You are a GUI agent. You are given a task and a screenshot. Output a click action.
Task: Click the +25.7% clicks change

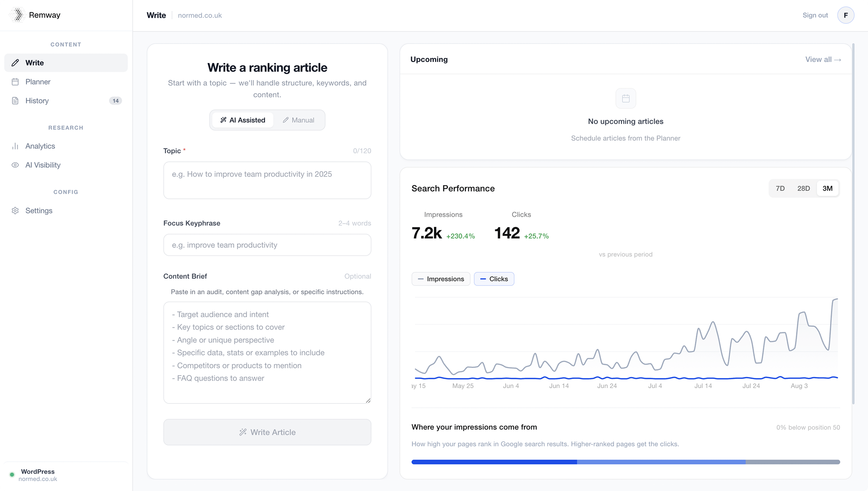(x=537, y=236)
